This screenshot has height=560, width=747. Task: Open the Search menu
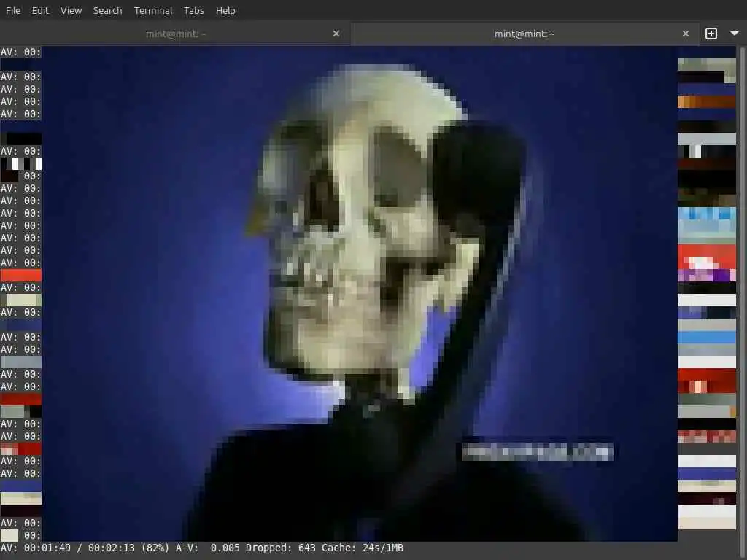point(108,10)
